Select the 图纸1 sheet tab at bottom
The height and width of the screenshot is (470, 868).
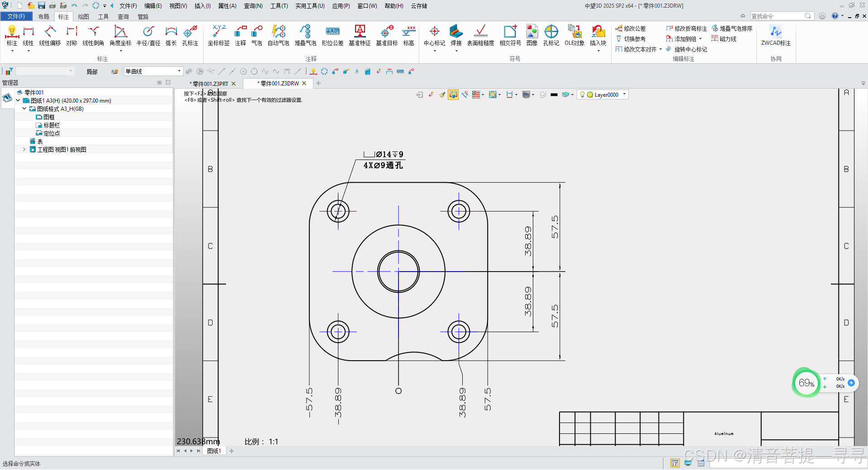pyautogui.click(x=214, y=451)
